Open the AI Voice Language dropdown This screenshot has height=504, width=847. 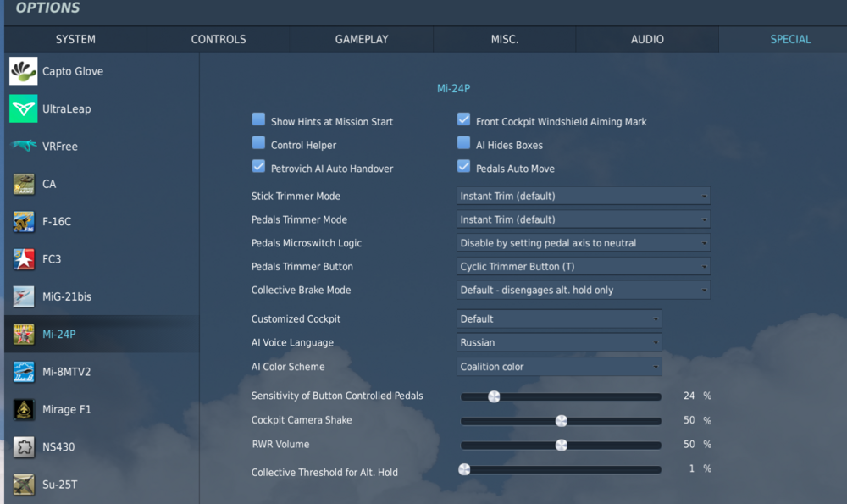tap(559, 343)
